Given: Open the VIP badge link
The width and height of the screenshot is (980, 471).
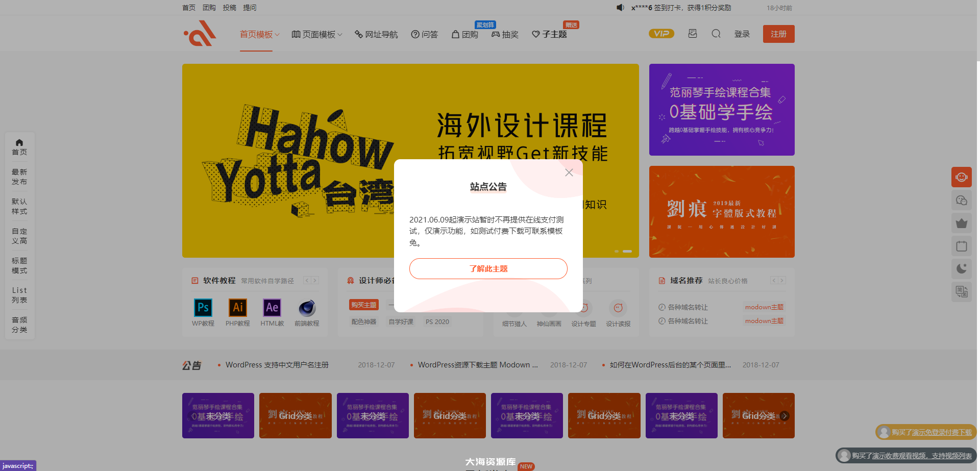Looking at the screenshot, I should click(x=661, y=34).
